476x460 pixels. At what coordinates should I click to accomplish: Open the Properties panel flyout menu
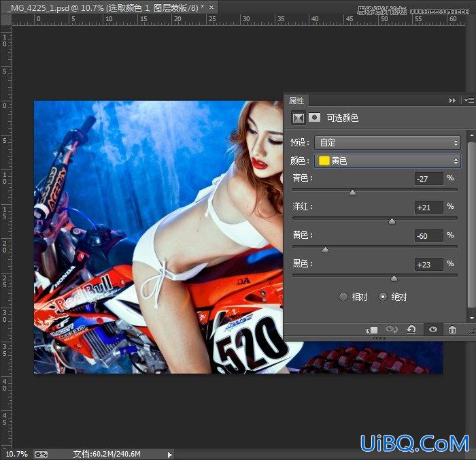tap(469, 100)
